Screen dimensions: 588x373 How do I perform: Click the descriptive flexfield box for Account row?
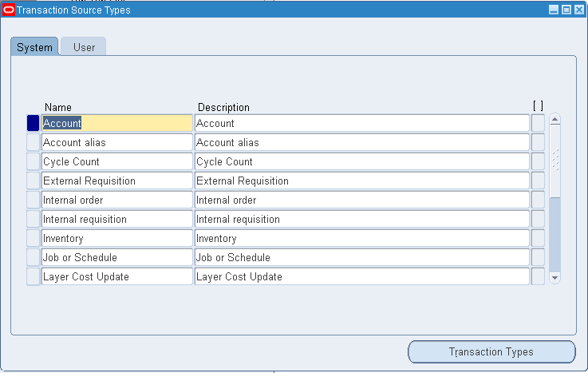[538, 123]
